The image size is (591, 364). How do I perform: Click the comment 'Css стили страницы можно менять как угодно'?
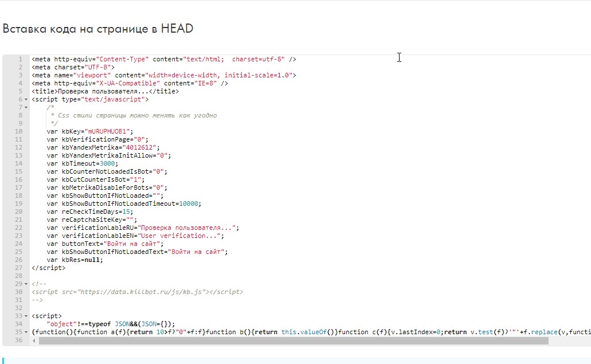[x=137, y=115]
